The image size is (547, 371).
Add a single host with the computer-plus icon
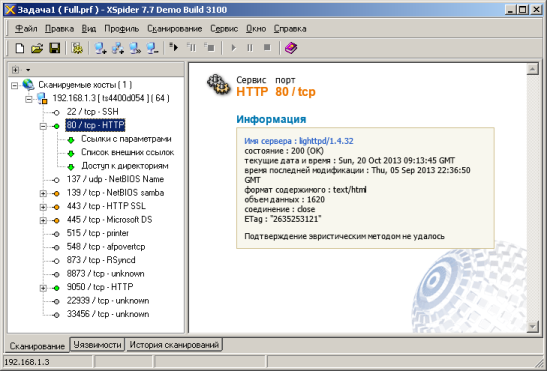click(x=100, y=48)
